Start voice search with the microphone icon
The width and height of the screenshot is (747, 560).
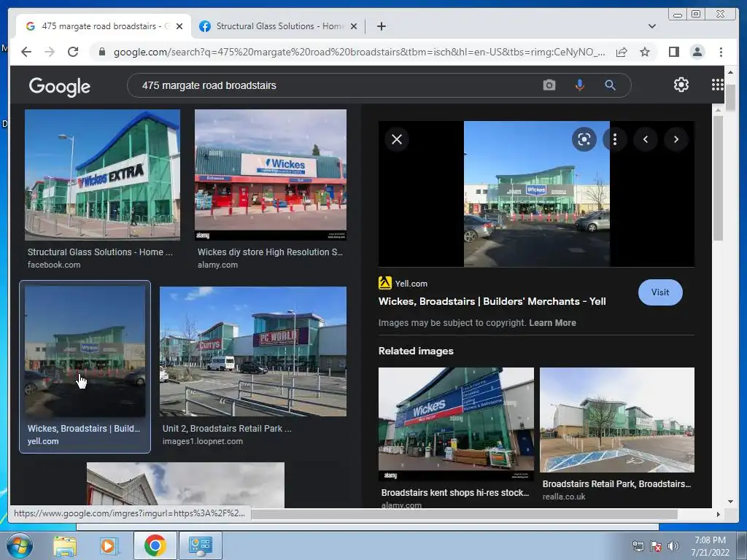coord(579,85)
